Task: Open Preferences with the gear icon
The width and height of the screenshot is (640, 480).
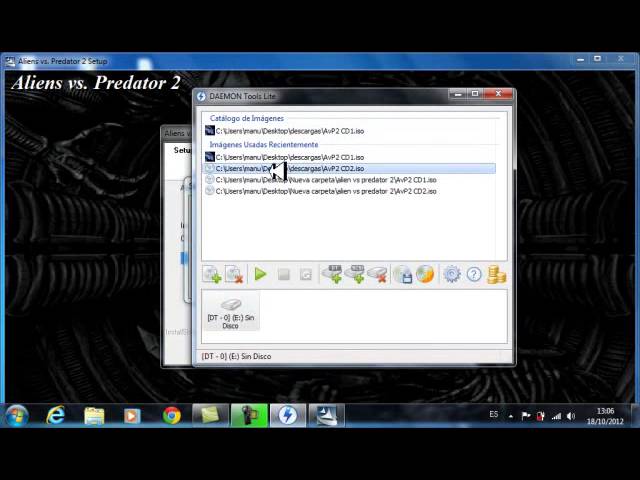Action: click(452, 274)
